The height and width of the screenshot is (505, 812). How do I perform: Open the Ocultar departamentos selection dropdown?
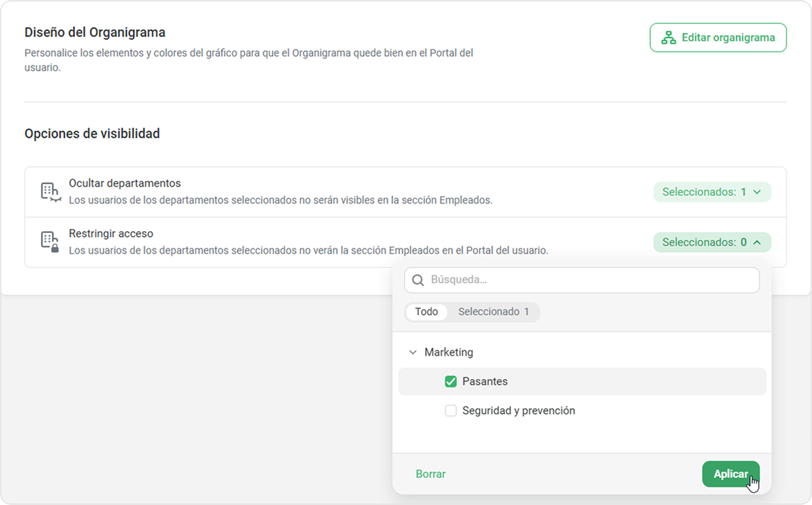711,192
